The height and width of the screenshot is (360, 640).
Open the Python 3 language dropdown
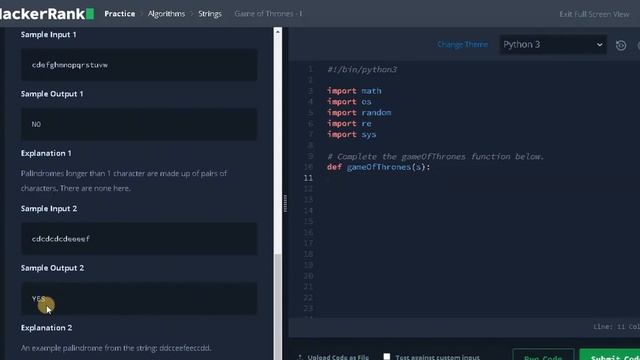coord(553,44)
